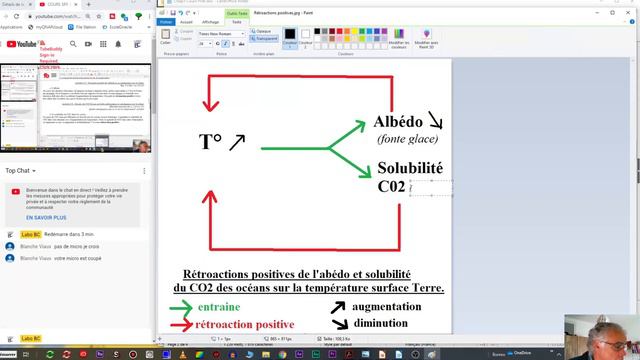Open the YouTube apps grid icon
This screenshot has width=640, height=360.
(103, 44)
